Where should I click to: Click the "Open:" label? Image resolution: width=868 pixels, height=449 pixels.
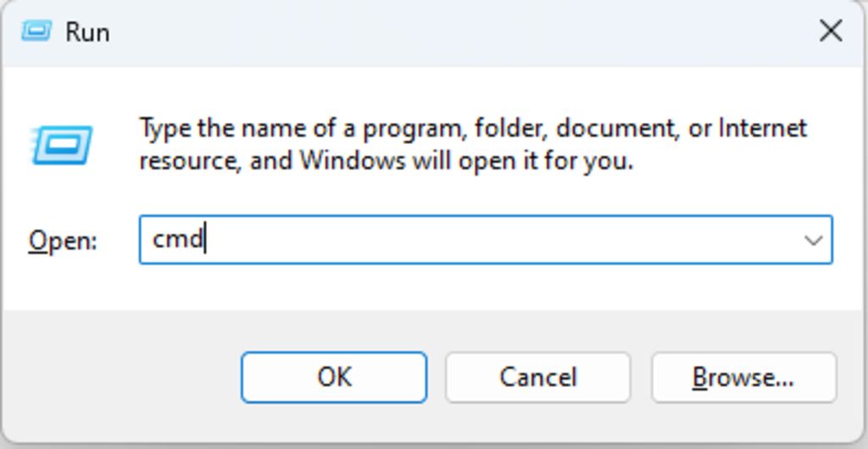63,241
